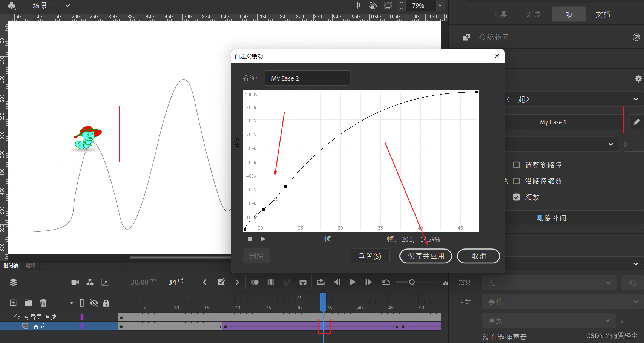The image size is (644, 343).
Task: Switch to the 输出 panel tab
Action: pos(31,265)
